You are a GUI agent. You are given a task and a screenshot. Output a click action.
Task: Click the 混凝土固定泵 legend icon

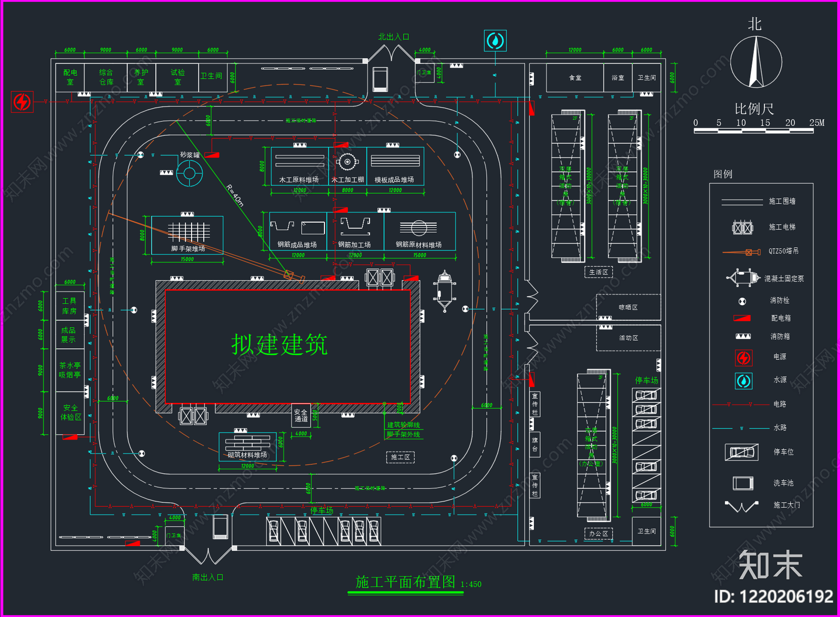743,277
